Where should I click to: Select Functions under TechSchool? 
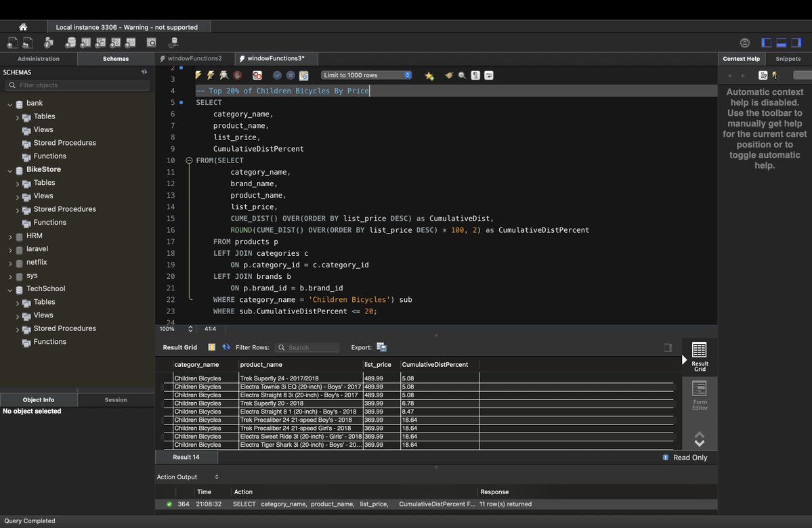coord(49,342)
